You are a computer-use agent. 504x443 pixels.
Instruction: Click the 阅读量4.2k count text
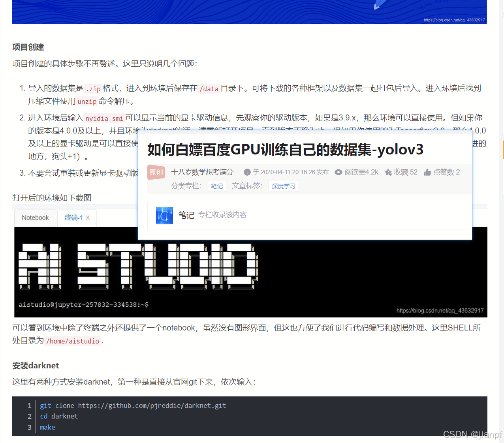click(361, 172)
